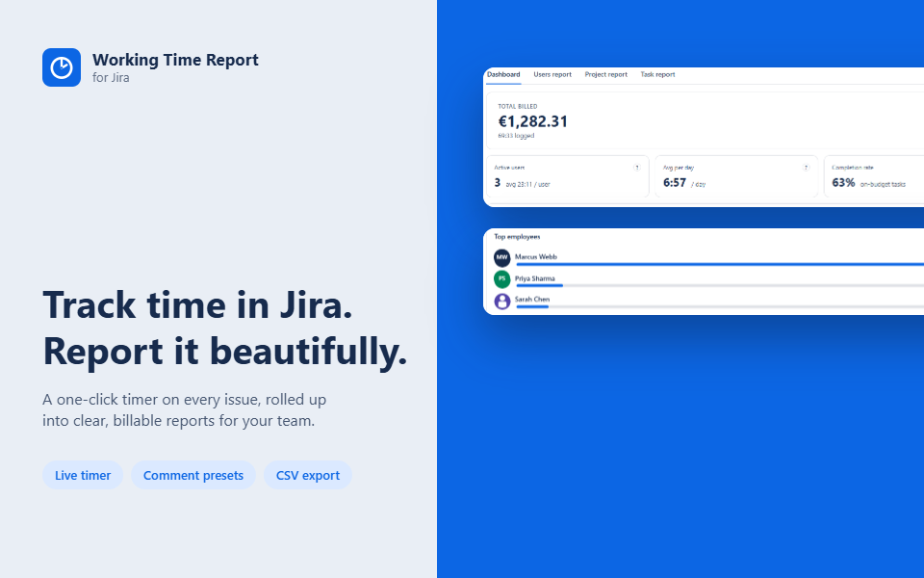Click the 6:57 per day value
This screenshot has width=924, height=578.
tap(675, 183)
